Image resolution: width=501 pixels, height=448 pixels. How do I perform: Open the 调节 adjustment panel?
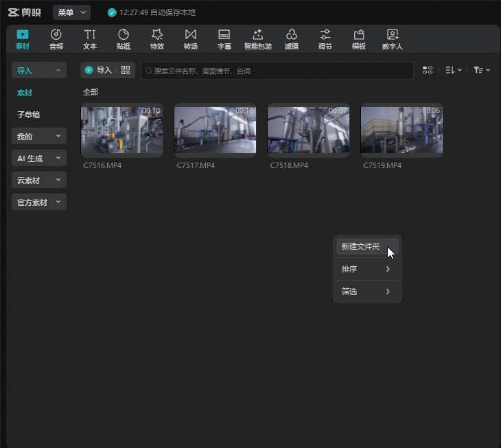325,39
